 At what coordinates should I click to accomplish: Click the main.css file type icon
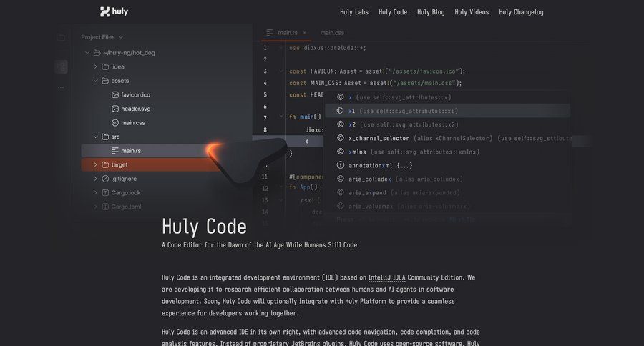tap(115, 123)
